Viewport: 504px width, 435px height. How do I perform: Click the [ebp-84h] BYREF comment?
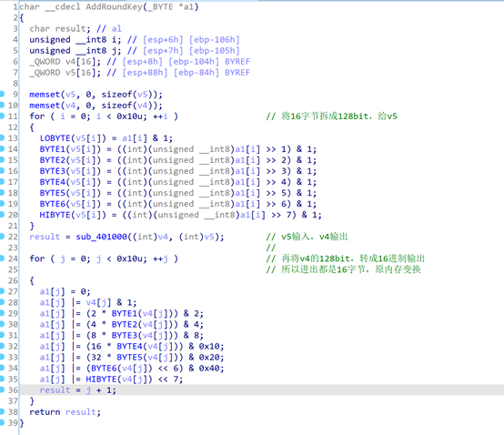pyautogui.click(x=212, y=72)
